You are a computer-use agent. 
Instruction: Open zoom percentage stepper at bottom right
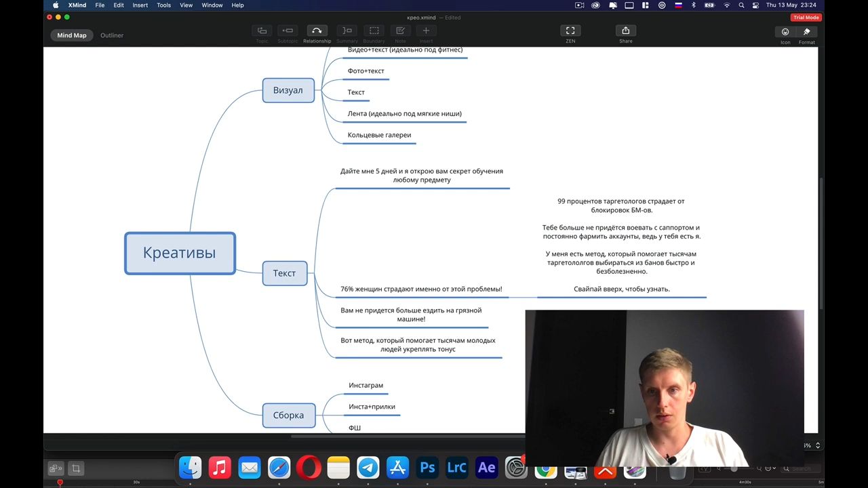tap(817, 445)
